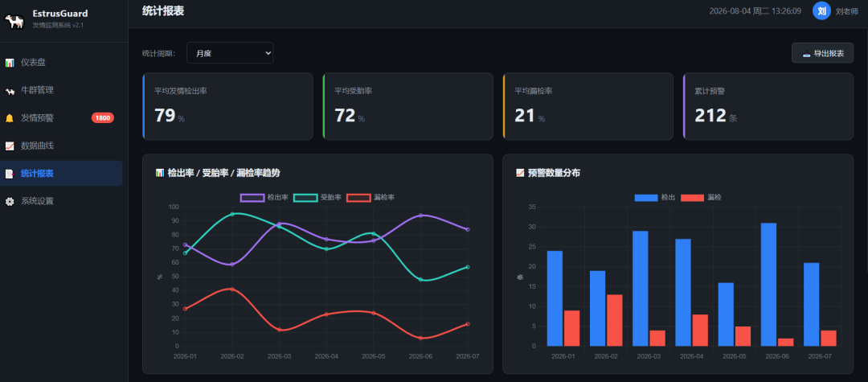
Task: Open the 统计周期 月度 dropdown
Action: point(230,53)
